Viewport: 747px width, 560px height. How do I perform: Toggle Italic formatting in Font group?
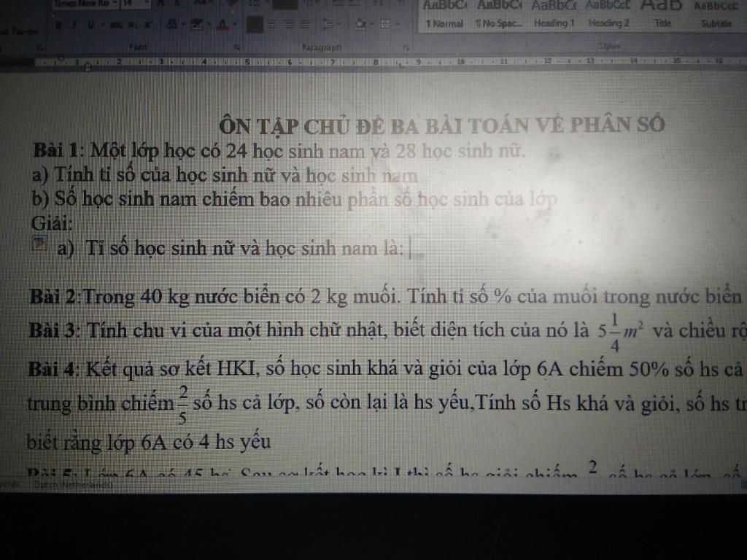coord(74,25)
